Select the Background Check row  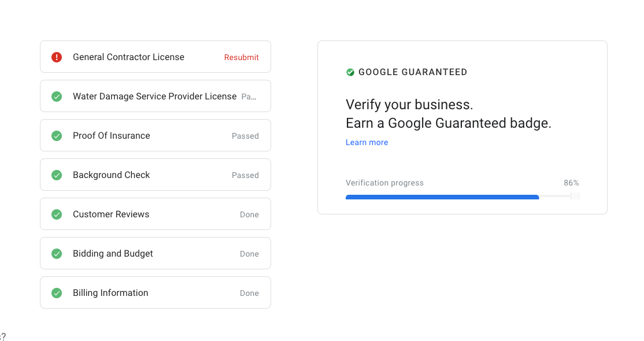pyautogui.click(x=156, y=175)
